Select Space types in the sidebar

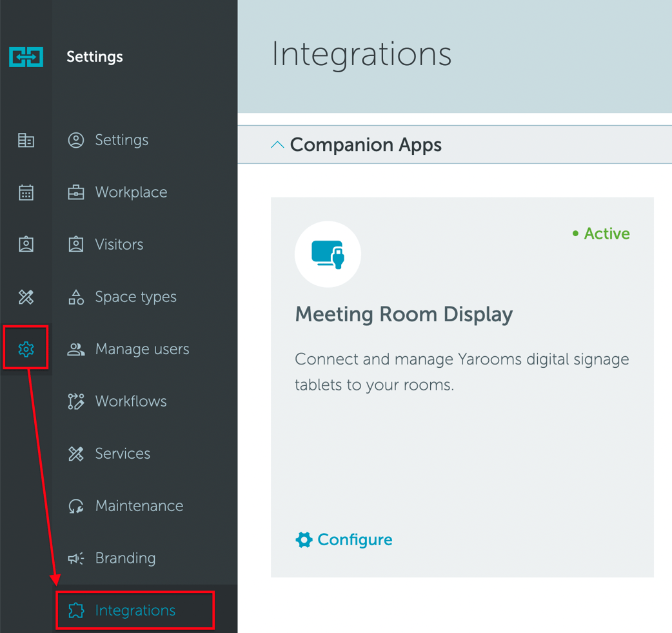(x=135, y=297)
